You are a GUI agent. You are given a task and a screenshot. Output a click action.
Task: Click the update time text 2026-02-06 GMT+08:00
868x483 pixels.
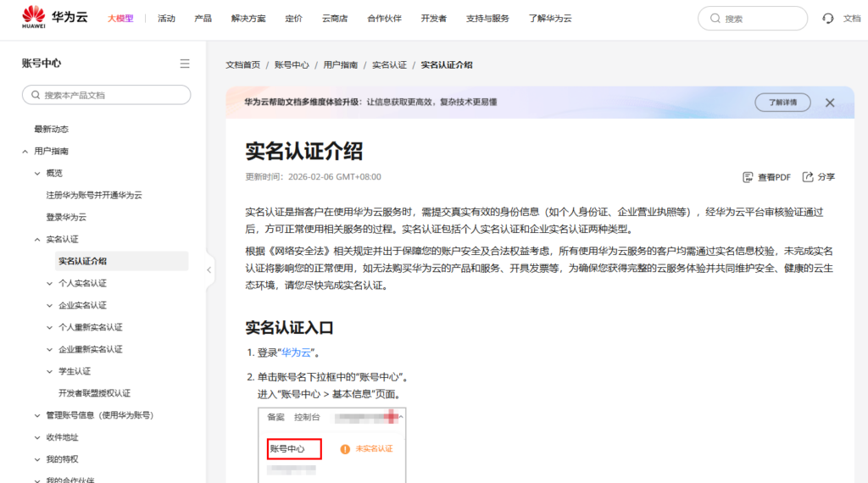click(x=334, y=177)
